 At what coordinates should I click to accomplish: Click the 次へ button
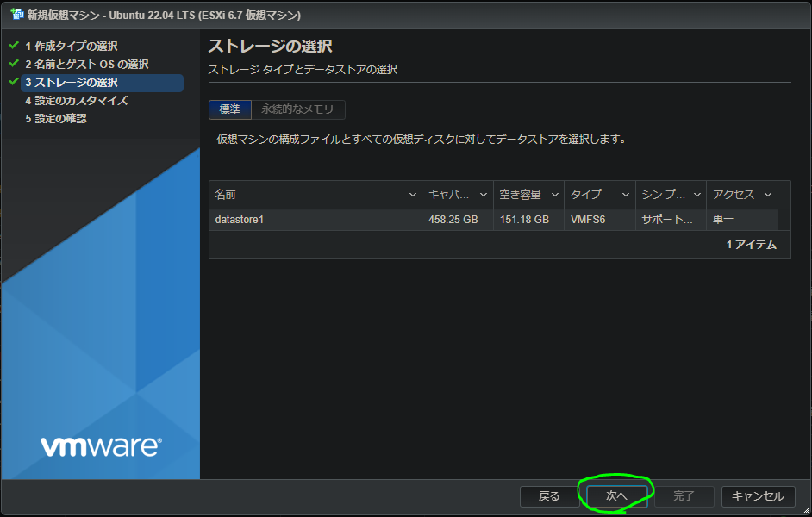pos(616,496)
